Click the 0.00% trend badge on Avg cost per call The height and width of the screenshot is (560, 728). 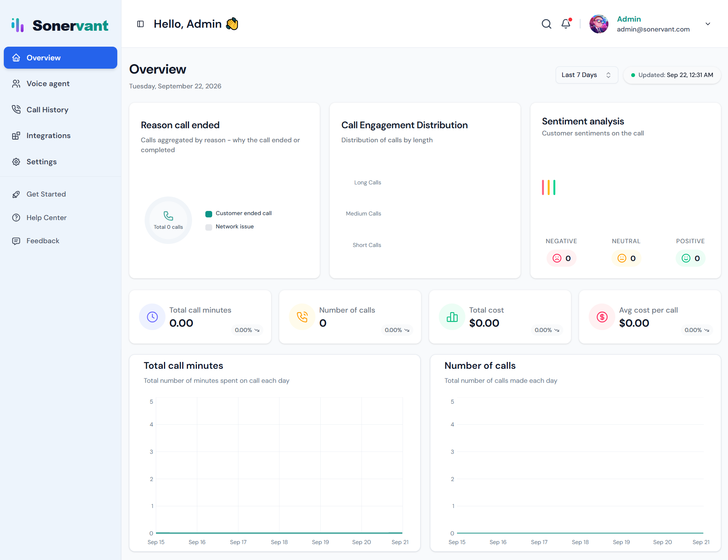697,330
